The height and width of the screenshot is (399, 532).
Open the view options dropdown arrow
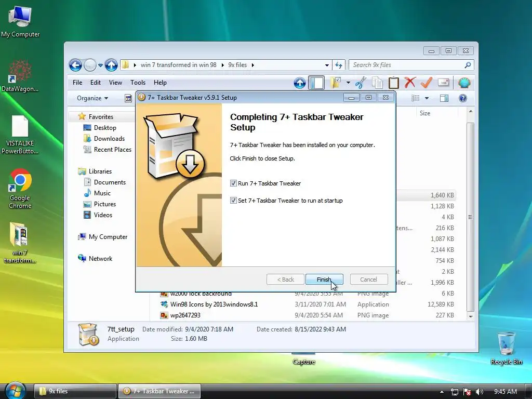(x=427, y=98)
